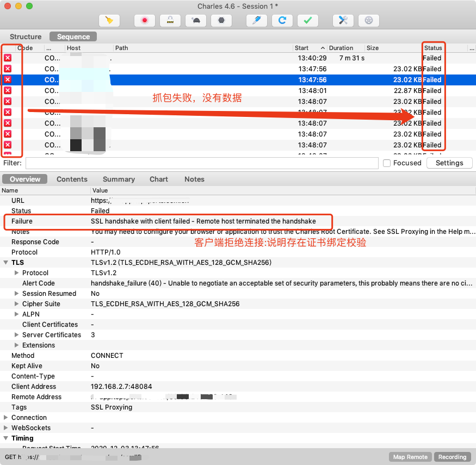Screen dimensions: 476x465
Task: Expand the Cipher Suite row
Action: [16, 303]
